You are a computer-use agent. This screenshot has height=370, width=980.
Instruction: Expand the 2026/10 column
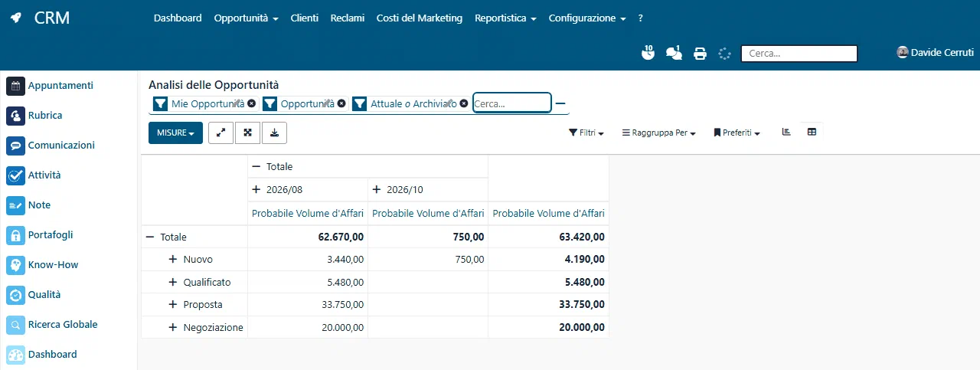click(x=377, y=189)
